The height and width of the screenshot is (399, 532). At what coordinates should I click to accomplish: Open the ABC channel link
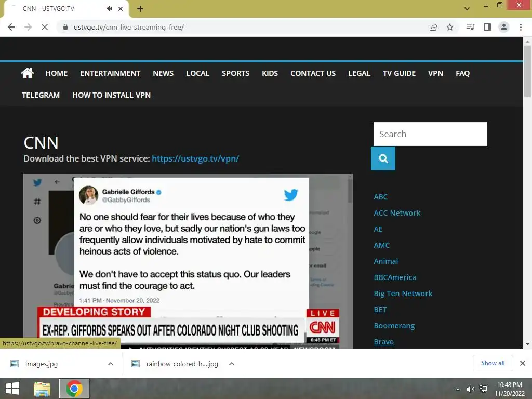coord(381,197)
